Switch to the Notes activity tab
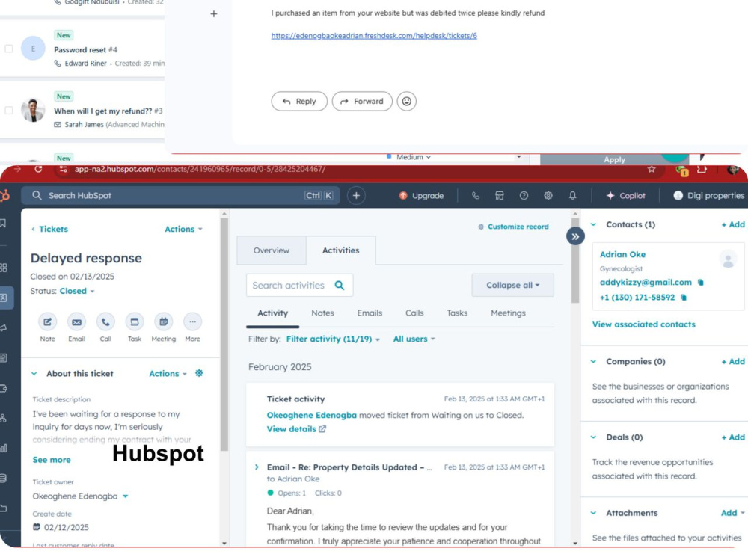The height and width of the screenshot is (560, 748). coord(322,313)
